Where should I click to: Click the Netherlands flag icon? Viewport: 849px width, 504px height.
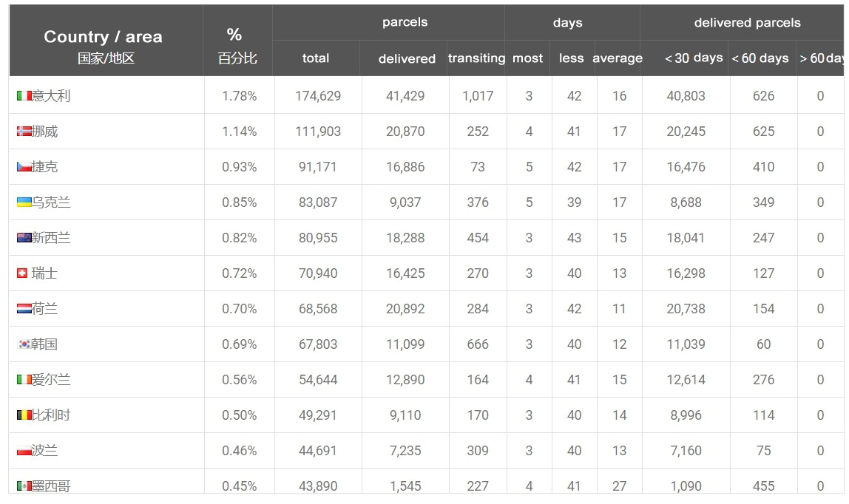[x=24, y=309]
